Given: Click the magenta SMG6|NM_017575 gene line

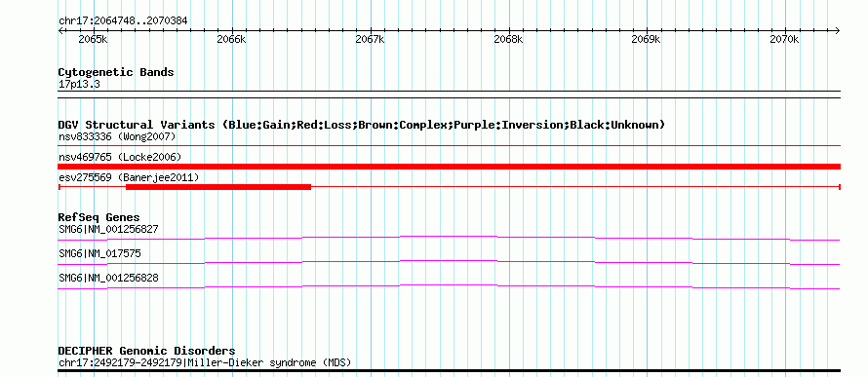Looking at the screenshot, I should [x=450, y=263].
